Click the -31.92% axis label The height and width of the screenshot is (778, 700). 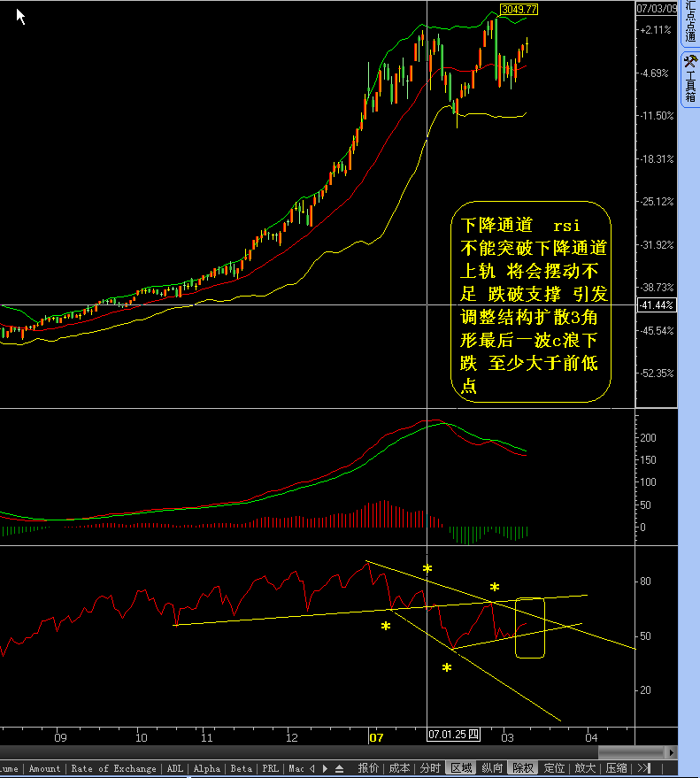[657, 245]
